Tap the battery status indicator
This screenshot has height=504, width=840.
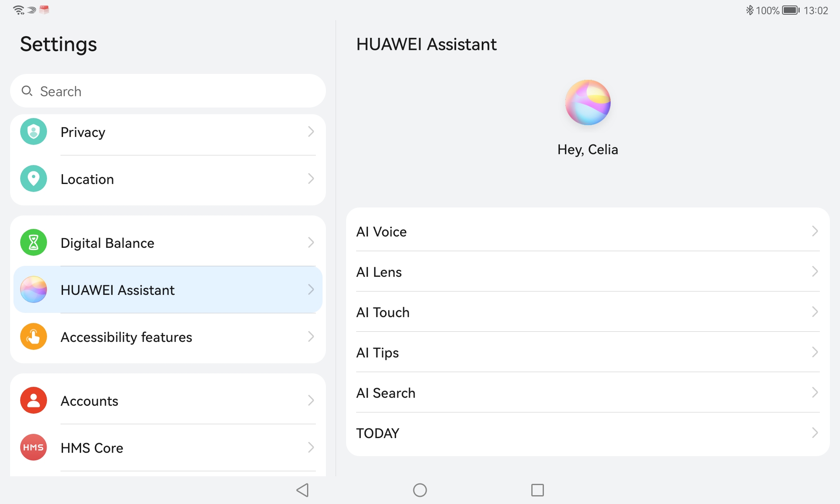790,10
